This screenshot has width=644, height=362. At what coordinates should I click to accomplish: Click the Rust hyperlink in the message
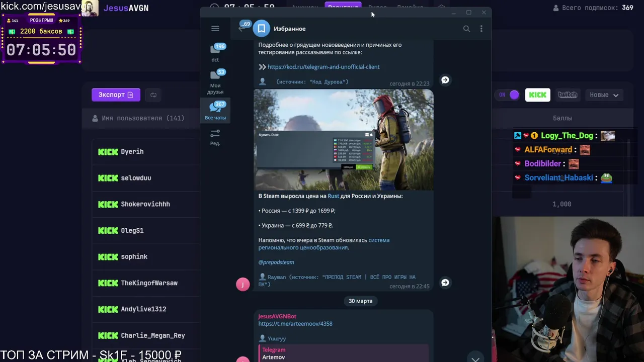pos(333,196)
